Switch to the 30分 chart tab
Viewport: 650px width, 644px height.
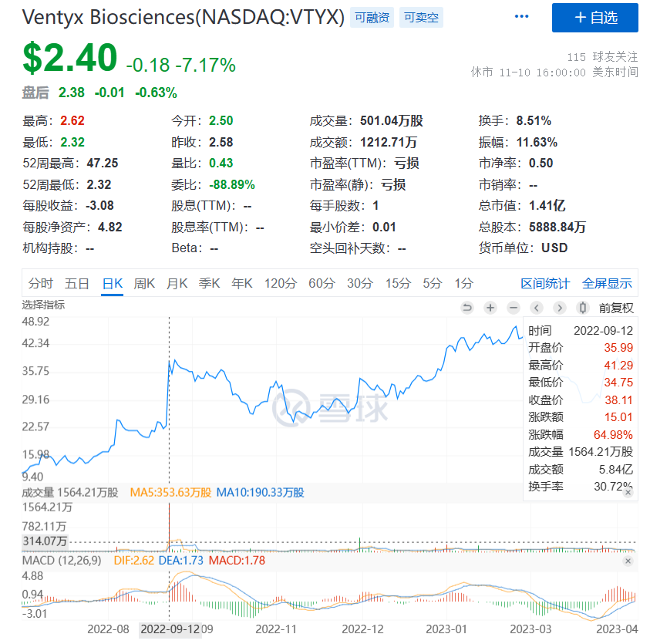click(x=360, y=283)
